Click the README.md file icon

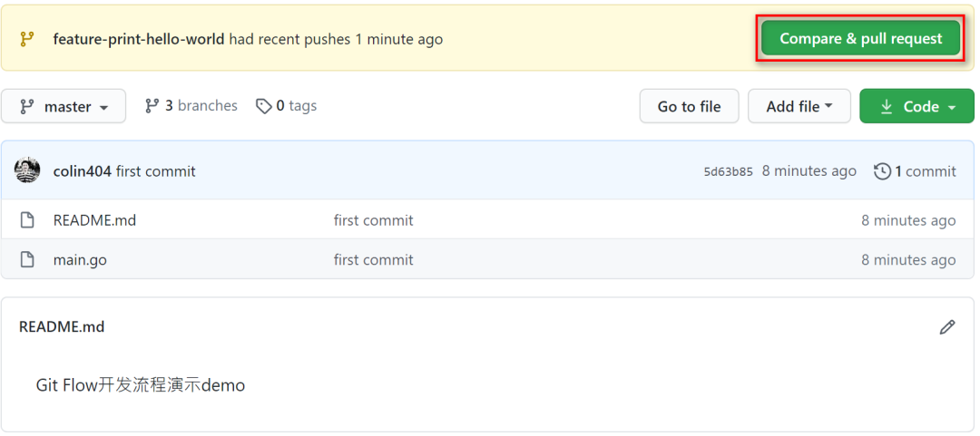coord(27,220)
